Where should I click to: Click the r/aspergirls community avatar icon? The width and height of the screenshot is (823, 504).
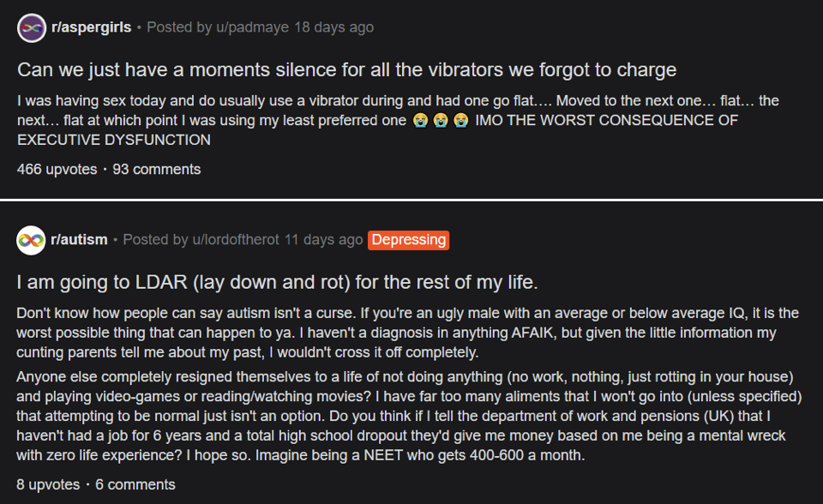tap(31, 27)
